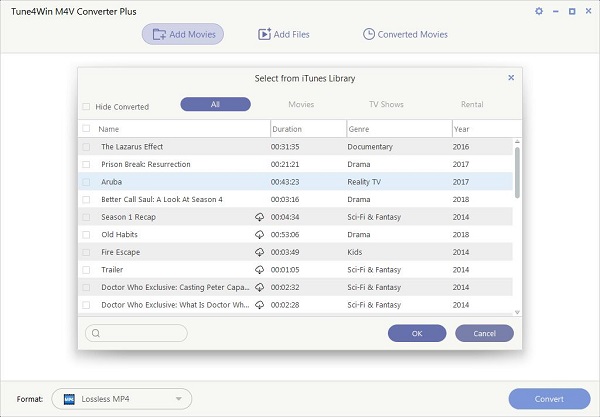Check the box for What Is Doctor Who row
The width and height of the screenshot is (600, 417).
coord(86,305)
